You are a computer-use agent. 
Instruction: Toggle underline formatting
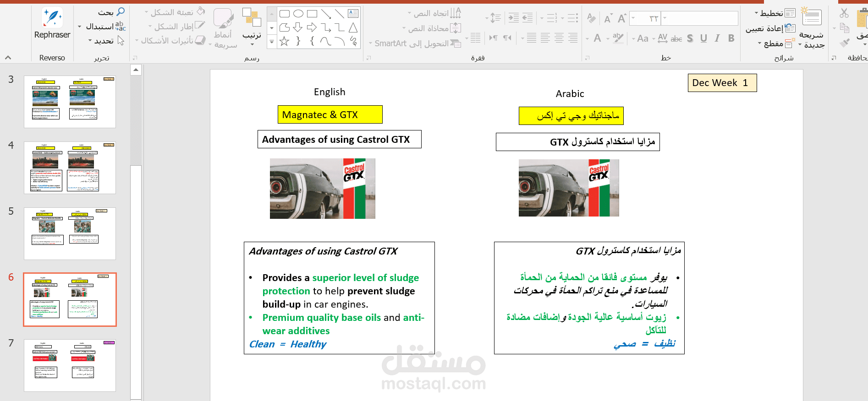pyautogui.click(x=703, y=38)
